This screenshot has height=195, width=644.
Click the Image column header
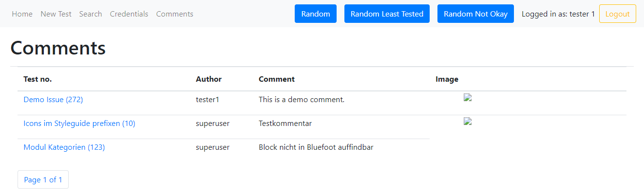[447, 79]
